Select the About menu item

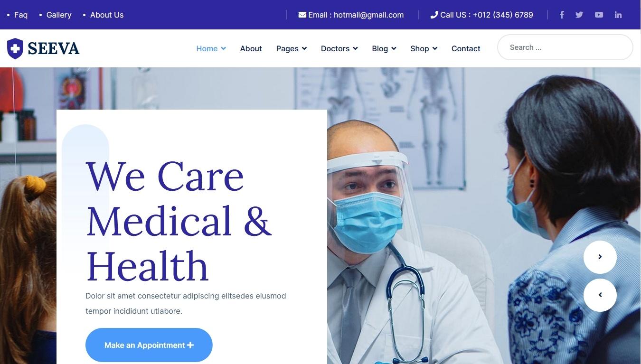[251, 48]
